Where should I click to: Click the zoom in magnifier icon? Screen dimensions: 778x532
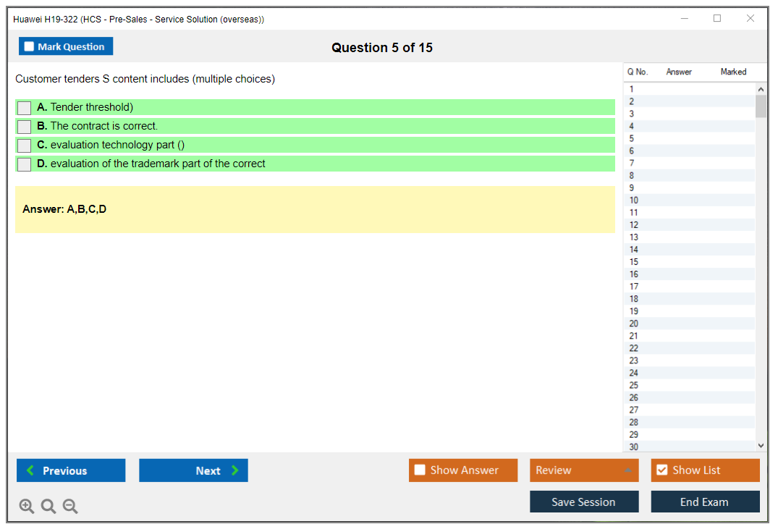pyautogui.click(x=26, y=506)
